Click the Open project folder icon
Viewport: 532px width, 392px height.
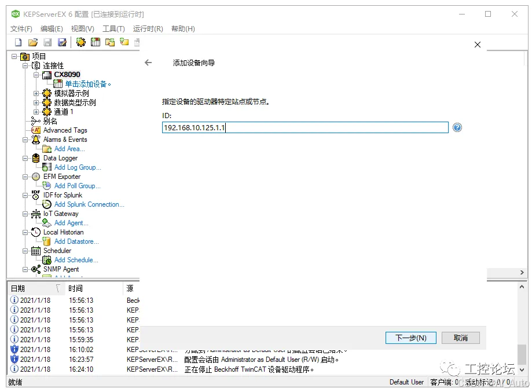pos(33,42)
